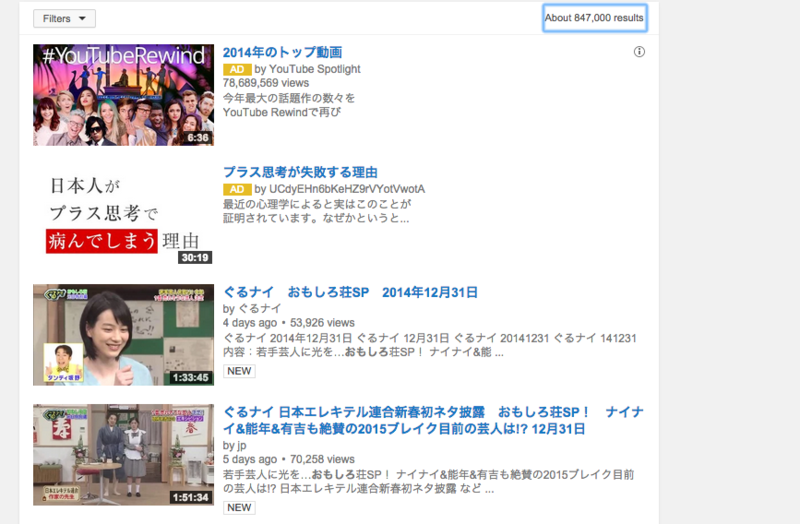Click NEW badge under 53,926 views video

[239, 371]
